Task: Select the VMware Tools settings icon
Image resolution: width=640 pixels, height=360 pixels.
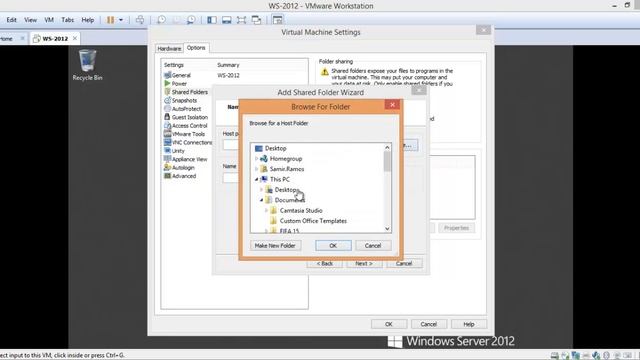Action: (x=167, y=133)
